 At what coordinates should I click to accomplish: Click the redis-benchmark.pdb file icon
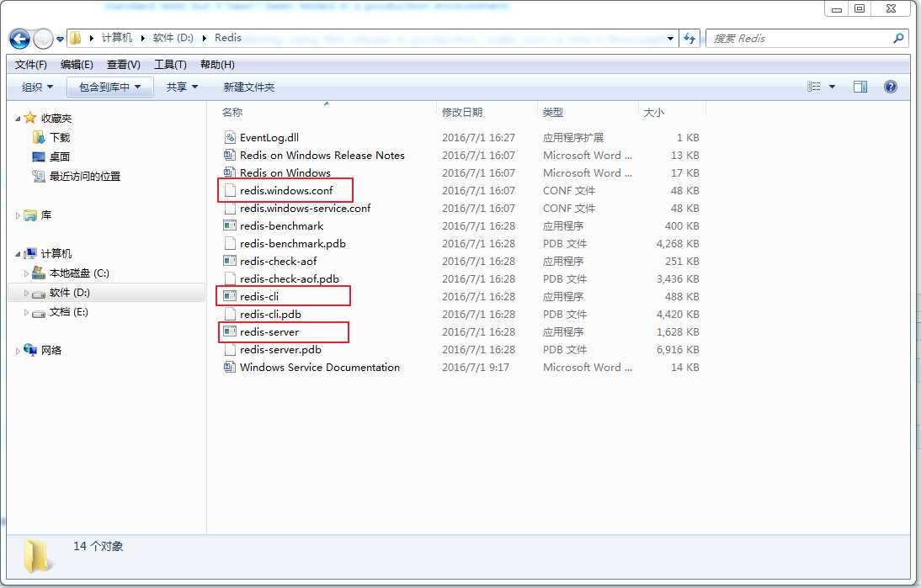pos(230,243)
